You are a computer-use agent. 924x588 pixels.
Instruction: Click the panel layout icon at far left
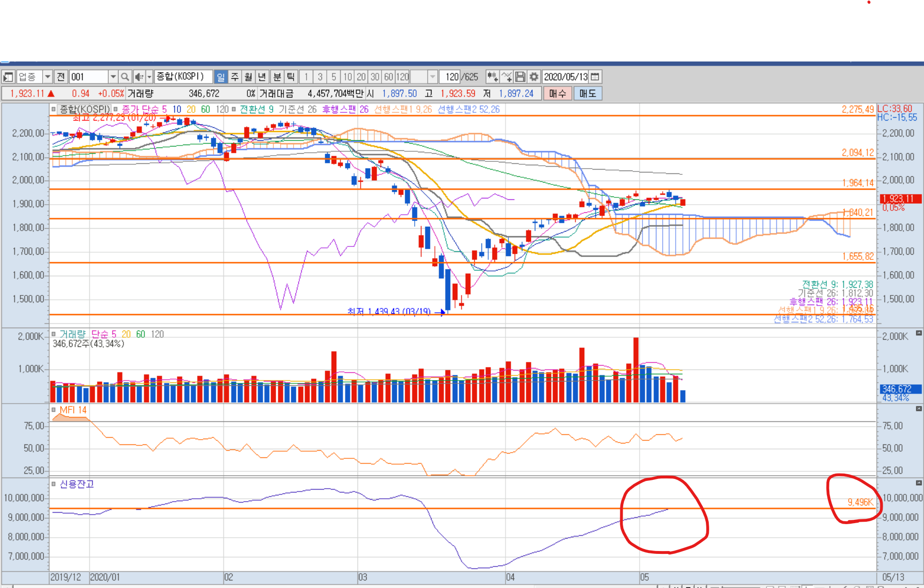8,77
